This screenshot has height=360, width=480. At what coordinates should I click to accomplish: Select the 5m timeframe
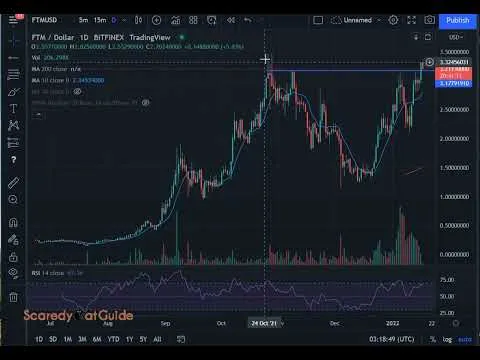click(x=83, y=20)
